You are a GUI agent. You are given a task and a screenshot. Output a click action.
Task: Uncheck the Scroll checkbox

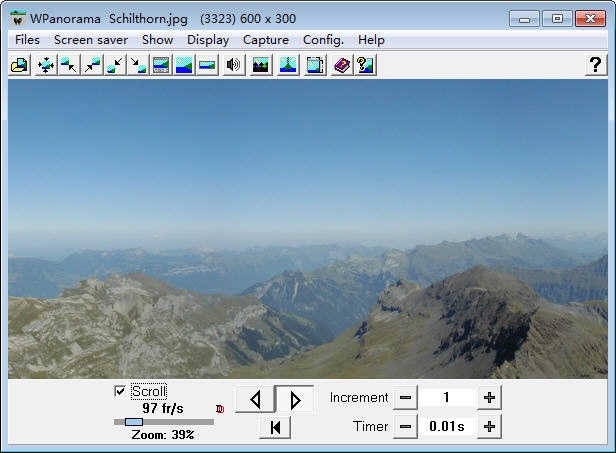(120, 391)
